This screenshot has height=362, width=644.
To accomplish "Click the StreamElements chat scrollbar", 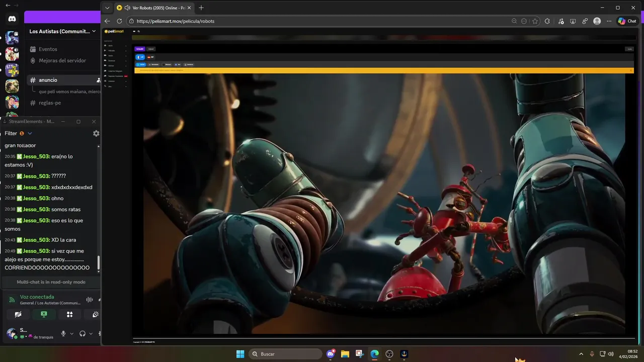I will click(99, 262).
